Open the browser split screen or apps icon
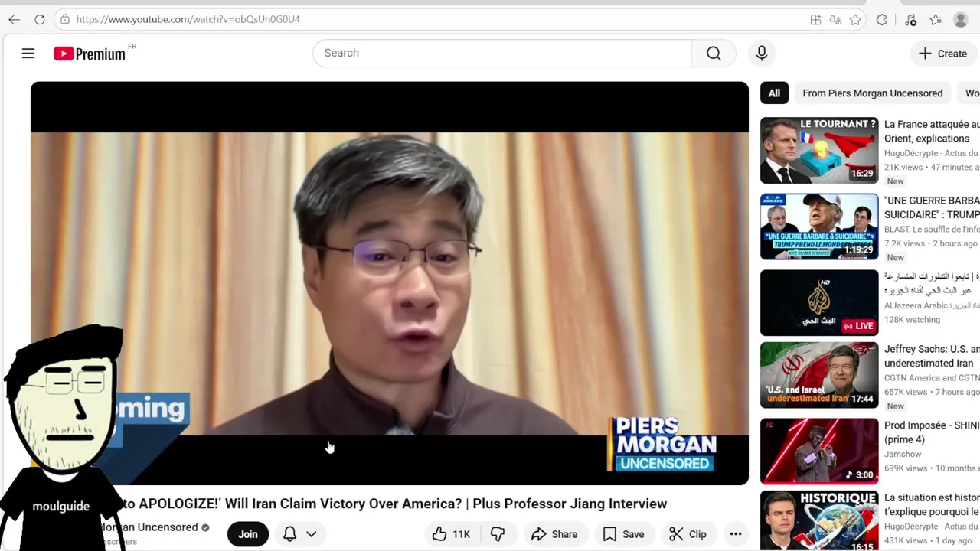 (x=815, y=20)
